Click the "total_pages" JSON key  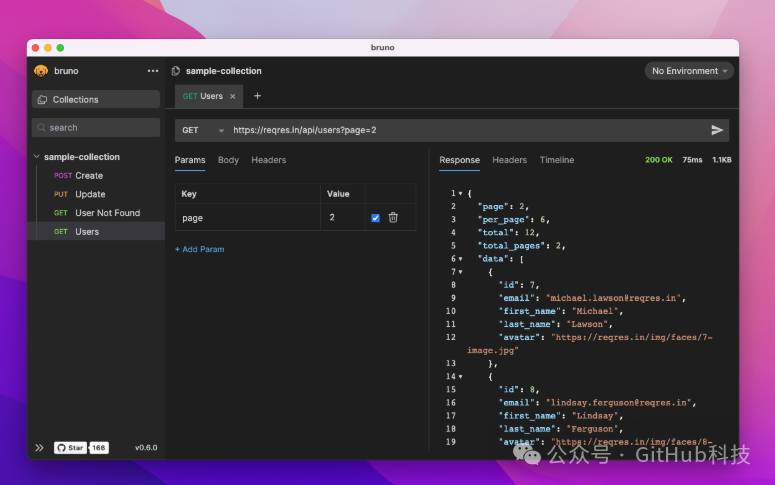tap(512, 246)
